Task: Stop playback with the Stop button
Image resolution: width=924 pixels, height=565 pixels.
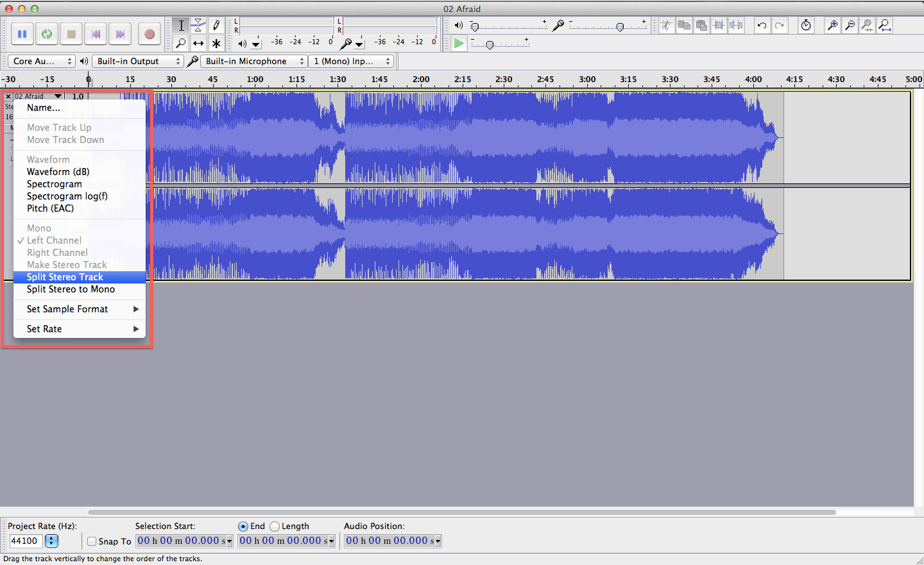Action: pyautogui.click(x=71, y=34)
